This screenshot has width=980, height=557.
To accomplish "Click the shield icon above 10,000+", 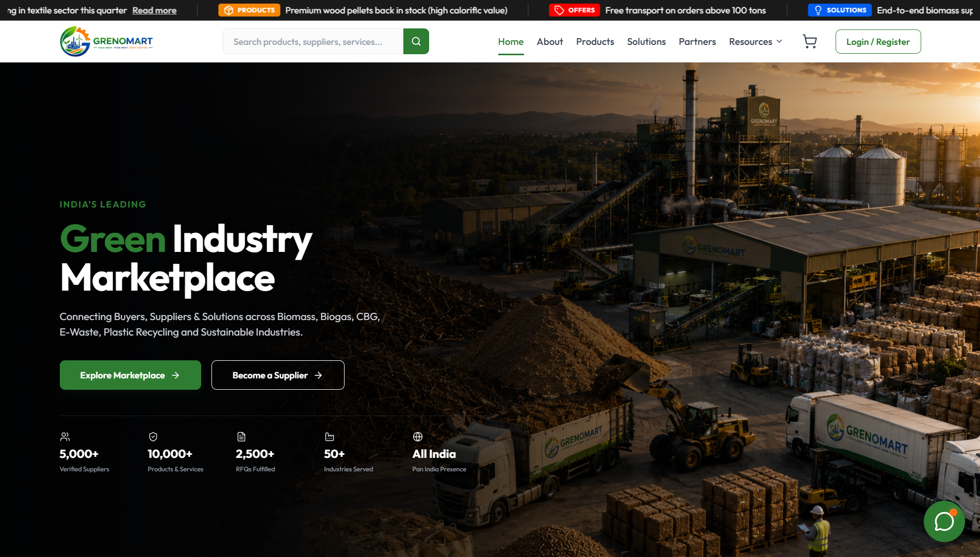I will tap(153, 437).
